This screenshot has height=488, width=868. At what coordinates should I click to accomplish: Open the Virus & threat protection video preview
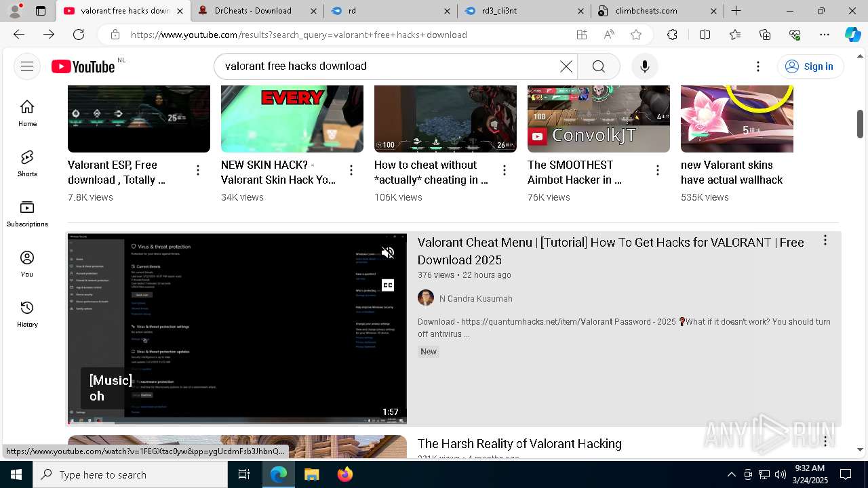[237, 329]
